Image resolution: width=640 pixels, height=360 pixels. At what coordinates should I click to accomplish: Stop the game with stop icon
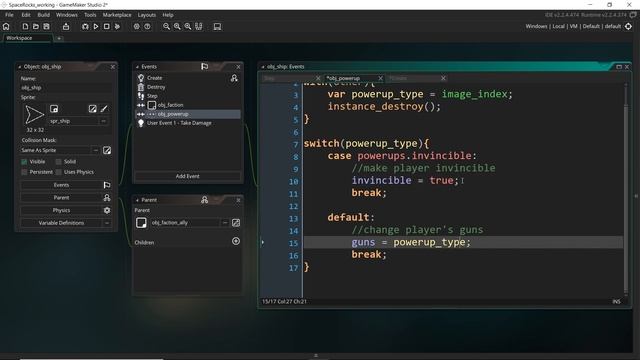pos(107,27)
